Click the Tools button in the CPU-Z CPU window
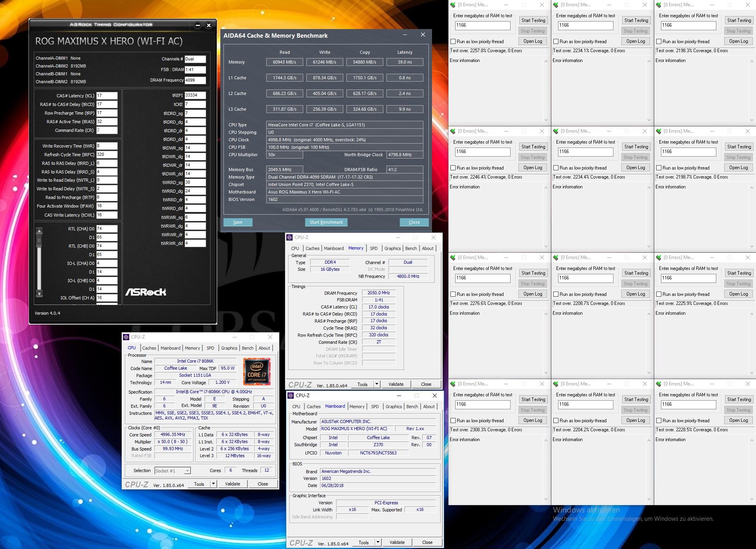The height and width of the screenshot is (549, 756). (199, 484)
